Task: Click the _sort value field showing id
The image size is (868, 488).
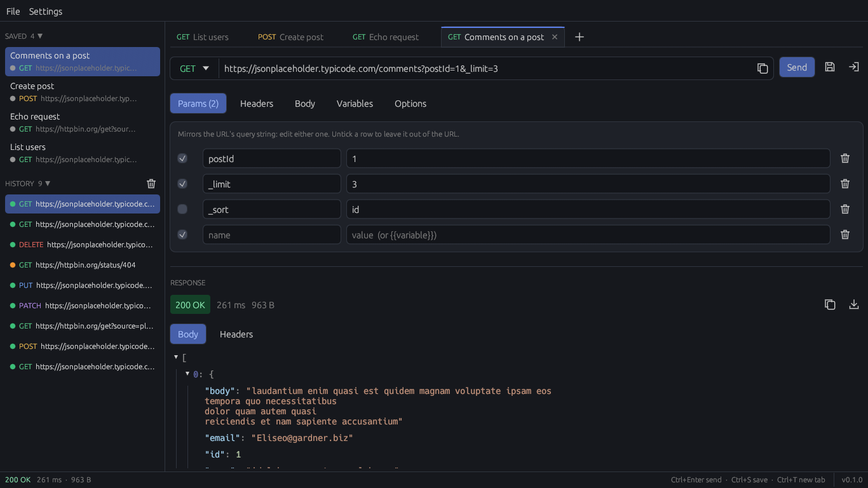Action: (588, 209)
